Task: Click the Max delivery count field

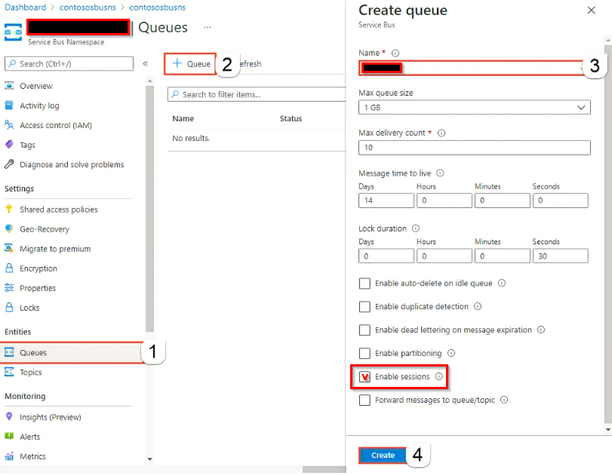Action: [474, 148]
